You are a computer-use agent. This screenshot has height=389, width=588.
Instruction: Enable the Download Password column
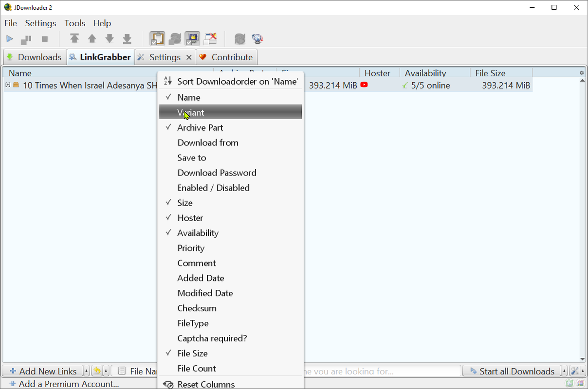click(230, 173)
